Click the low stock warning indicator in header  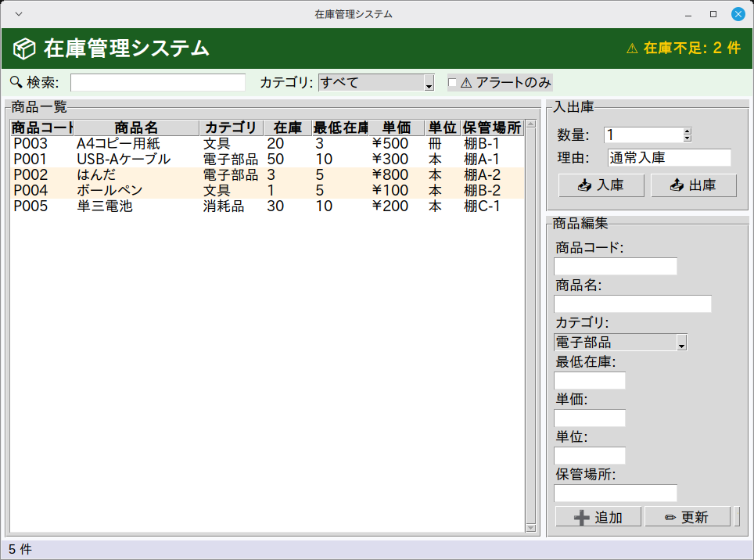(x=683, y=48)
